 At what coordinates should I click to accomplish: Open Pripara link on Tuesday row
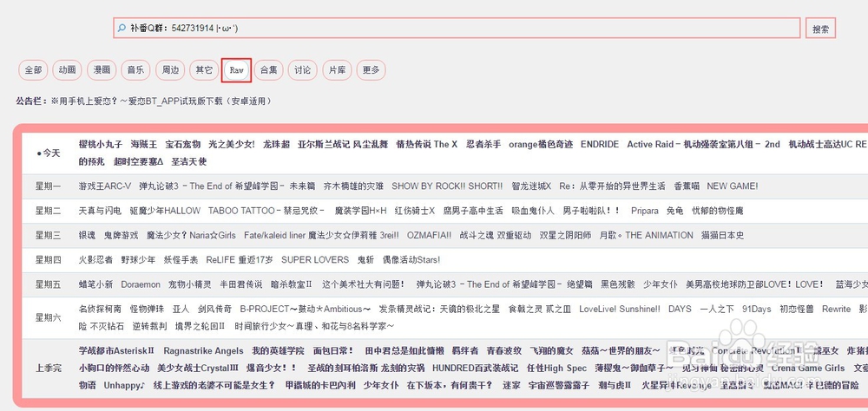click(644, 211)
